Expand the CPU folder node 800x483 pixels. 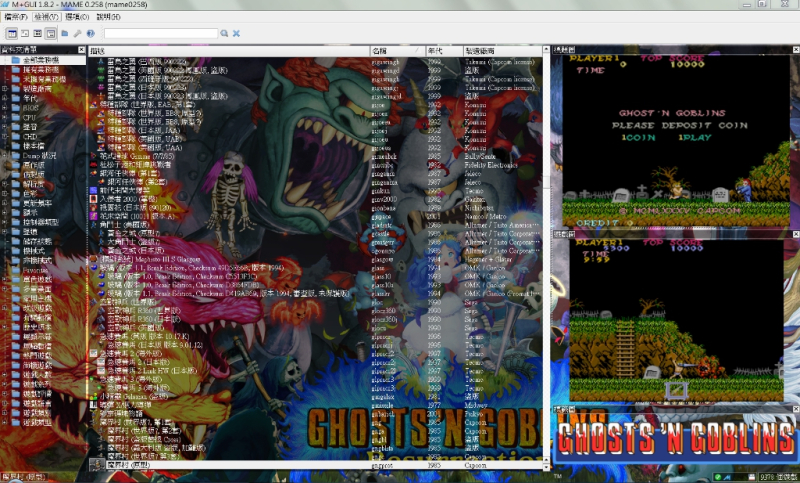tap(5, 117)
